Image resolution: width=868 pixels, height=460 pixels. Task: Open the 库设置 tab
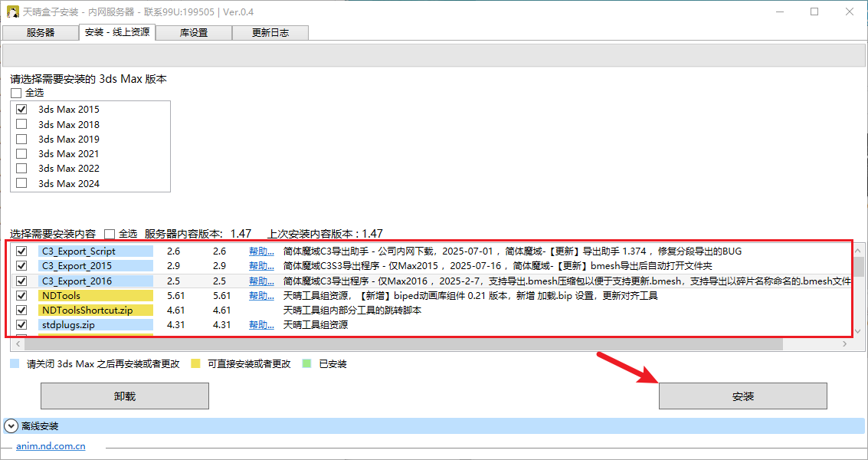pos(194,32)
